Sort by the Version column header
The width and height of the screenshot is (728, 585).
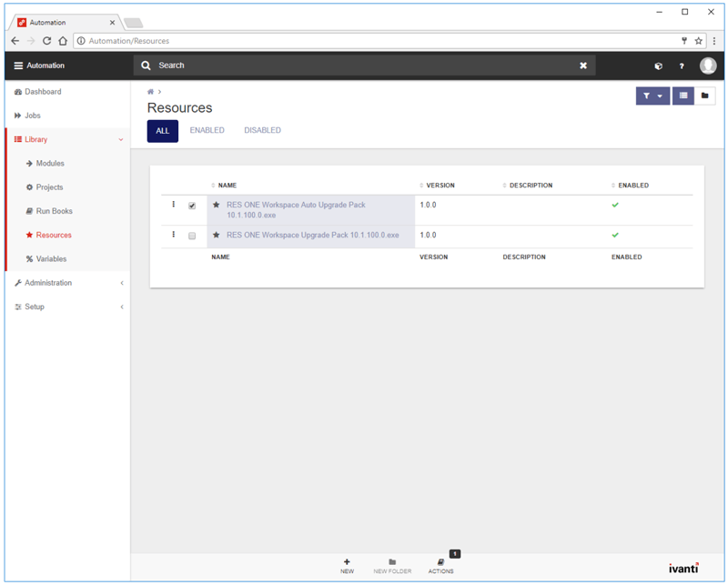pos(437,186)
